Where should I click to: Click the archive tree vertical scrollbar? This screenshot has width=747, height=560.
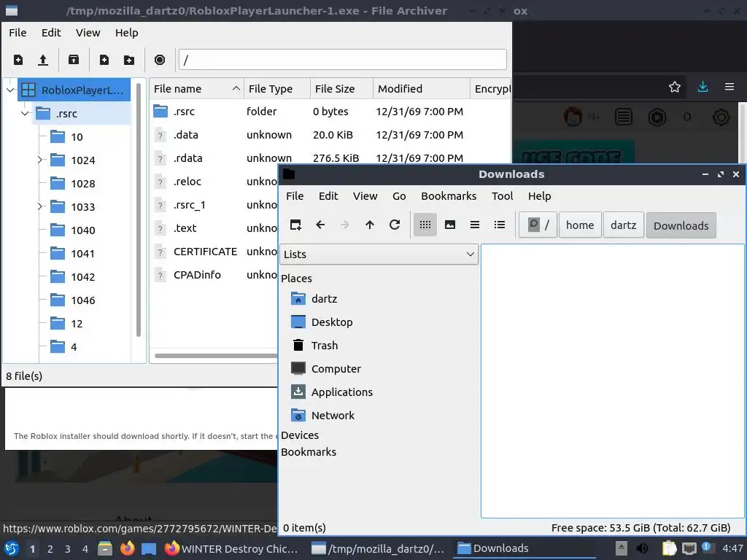(139, 209)
